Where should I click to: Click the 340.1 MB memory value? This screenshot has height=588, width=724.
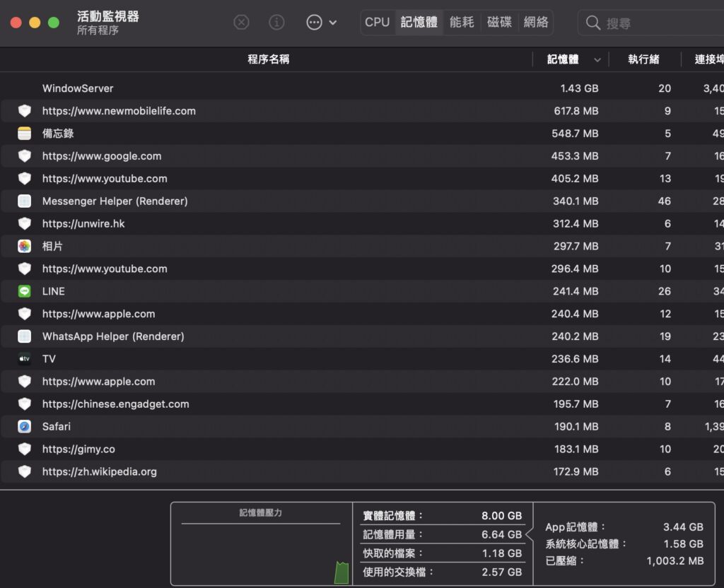coord(576,201)
